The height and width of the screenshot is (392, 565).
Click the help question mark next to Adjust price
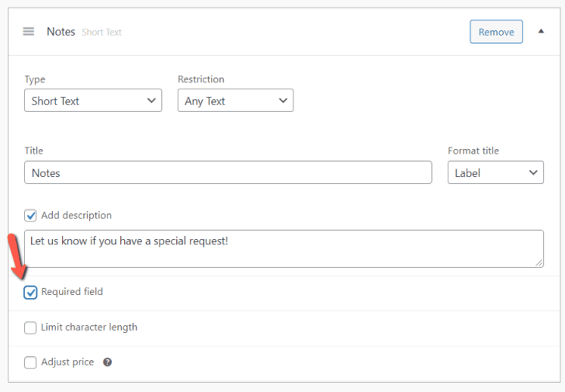[107, 363]
